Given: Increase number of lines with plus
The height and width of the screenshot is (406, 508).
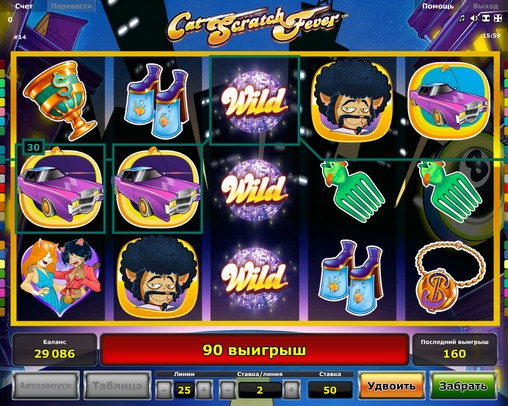Looking at the screenshot, I should click(204, 390).
